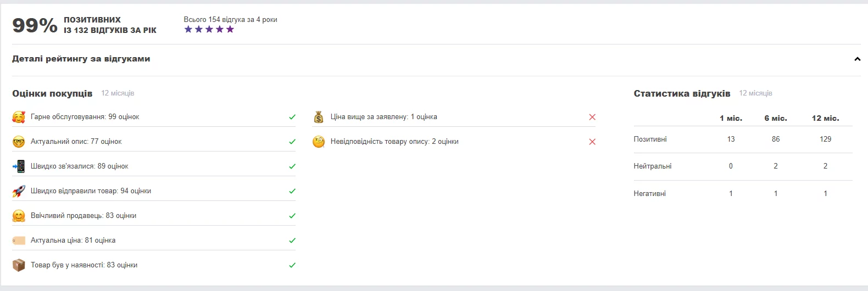
Task: Select the 6 міс. statistics column header
Action: 776,118
